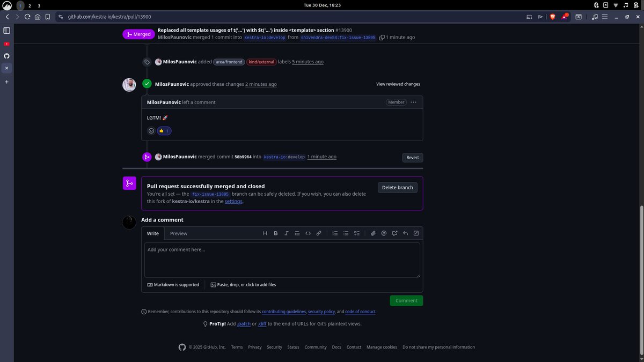
Task: Click the GitHub logo in the footer
Action: coord(182,347)
